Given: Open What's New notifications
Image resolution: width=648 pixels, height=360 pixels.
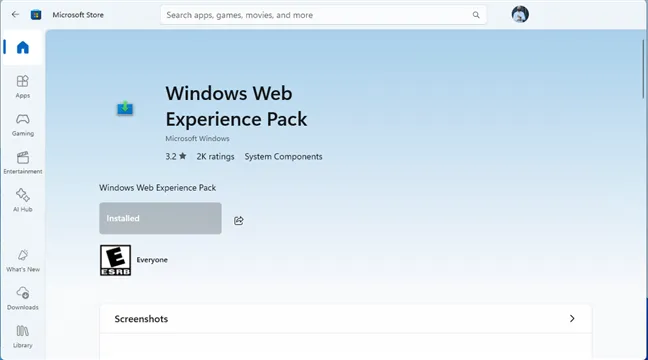Looking at the screenshot, I should pyautogui.click(x=23, y=261).
